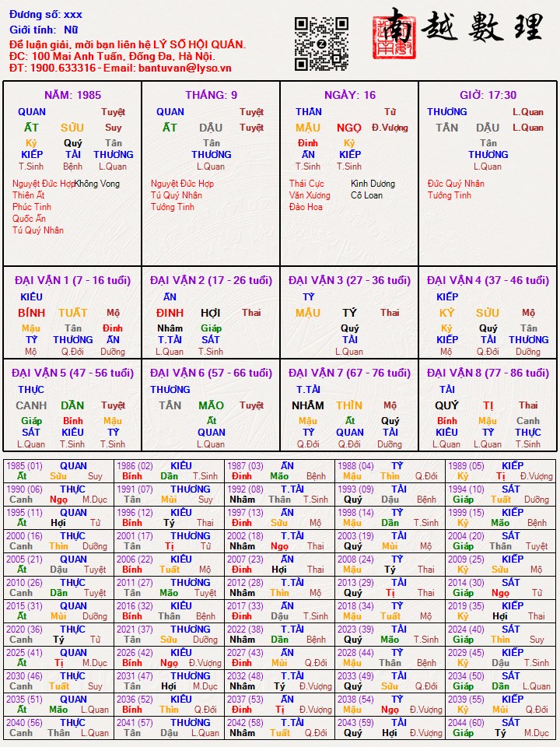Click the QR code in the header
Viewport: 560px width, 747px height.
click(321, 44)
